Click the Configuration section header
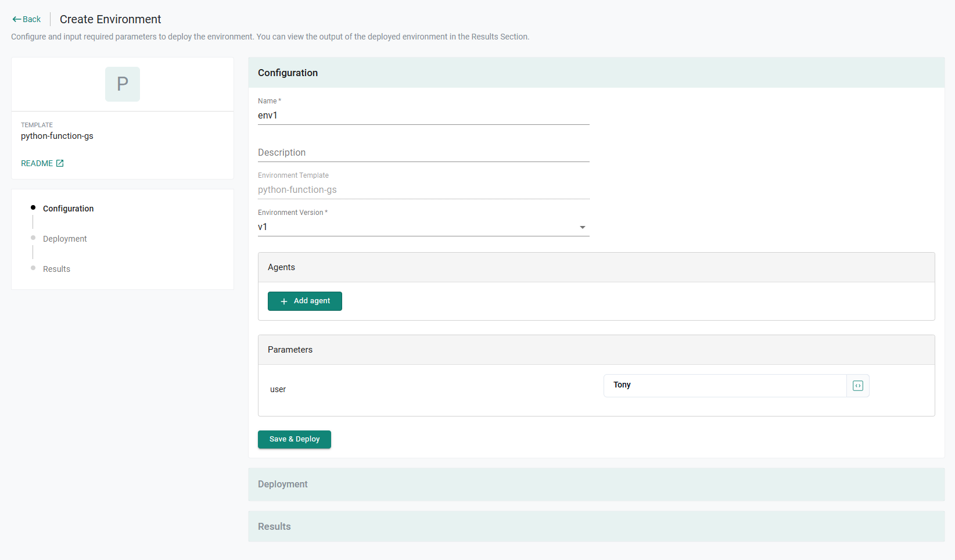 point(596,73)
